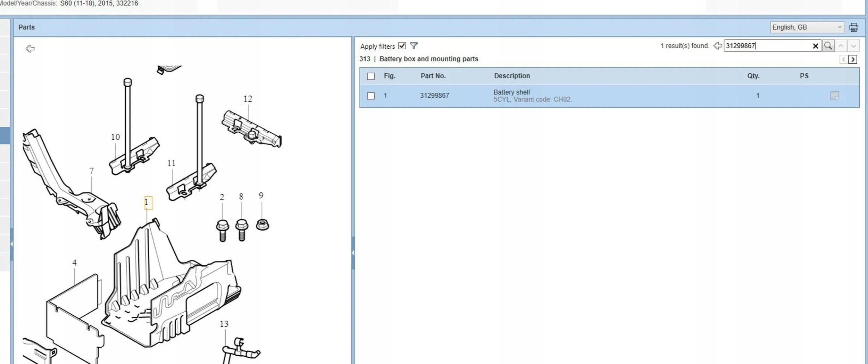Click callout 8 above the bolt

(x=241, y=197)
